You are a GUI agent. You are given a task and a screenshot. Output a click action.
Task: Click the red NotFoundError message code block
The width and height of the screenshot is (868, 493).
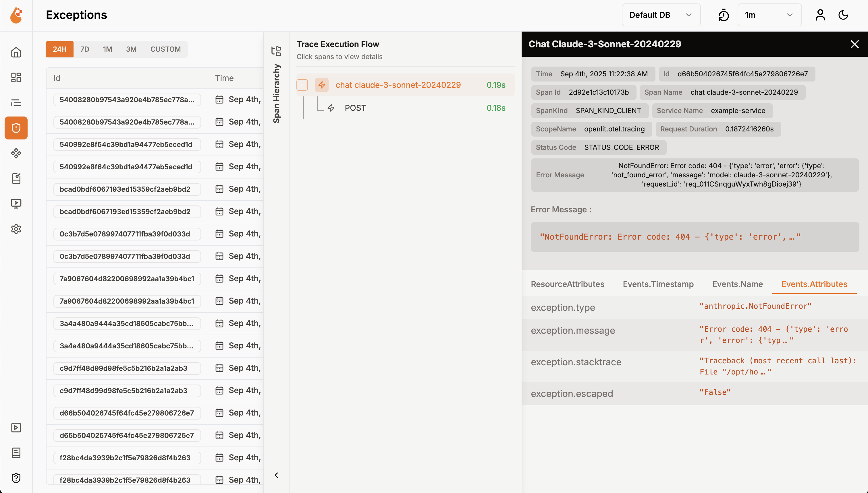click(x=695, y=237)
